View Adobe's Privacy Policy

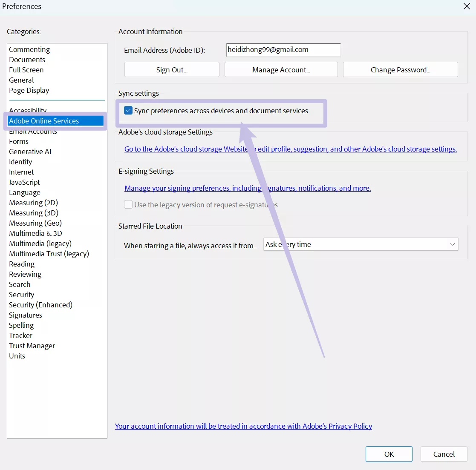click(243, 426)
